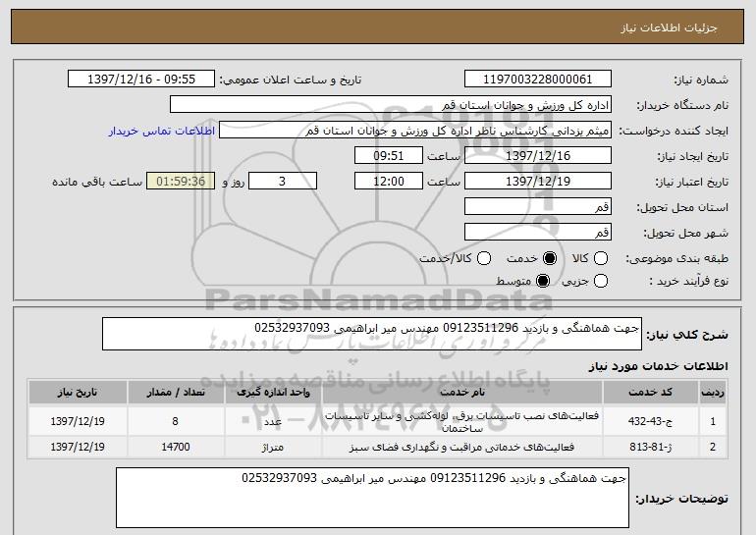Viewport: 756px width, 535px height.
Task: Click the quantity cell 8
Action: pyautogui.click(x=176, y=421)
